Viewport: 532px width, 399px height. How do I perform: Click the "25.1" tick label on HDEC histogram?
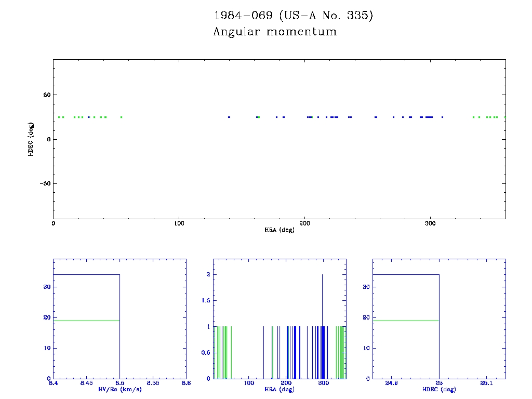click(486, 383)
